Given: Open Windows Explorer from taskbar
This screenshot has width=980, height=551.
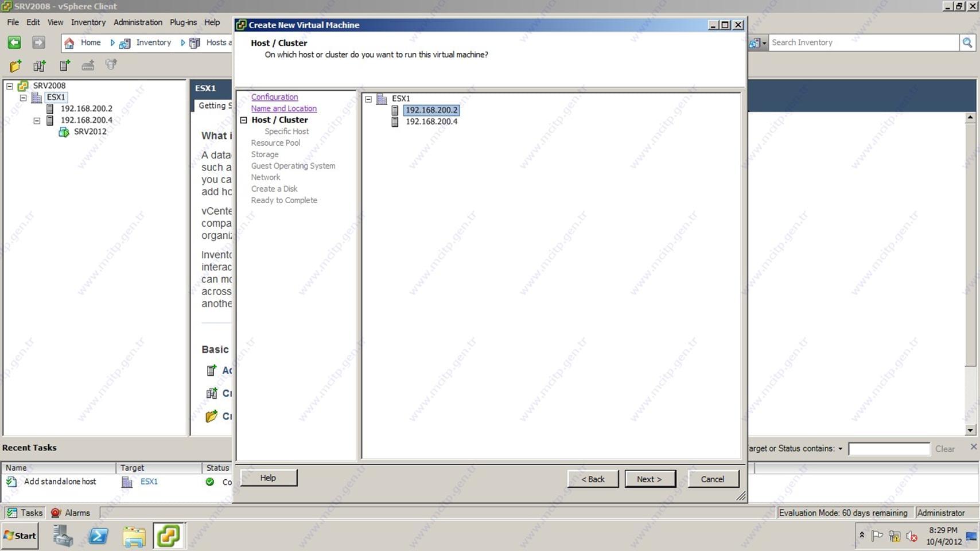Looking at the screenshot, I should pyautogui.click(x=134, y=536).
